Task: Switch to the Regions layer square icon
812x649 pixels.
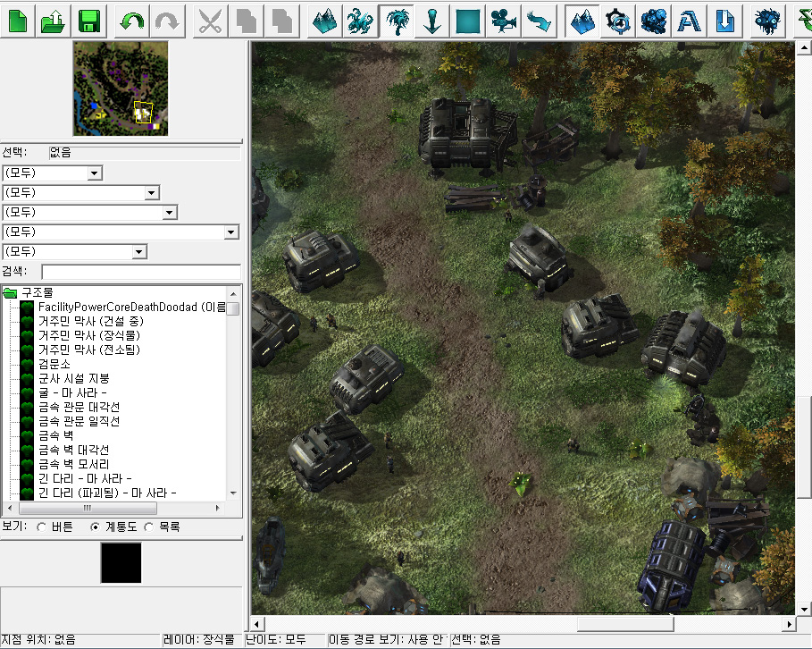Action: point(467,21)
